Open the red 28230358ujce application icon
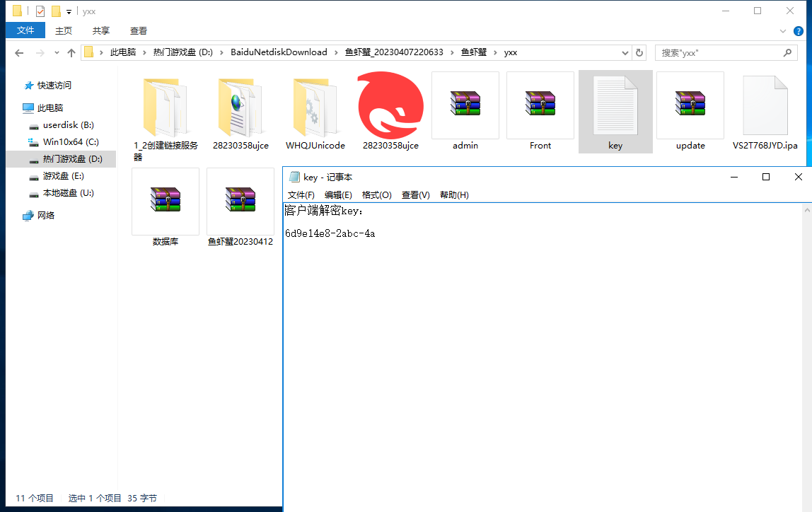This screenshot has height=512, width=812. 390,105
